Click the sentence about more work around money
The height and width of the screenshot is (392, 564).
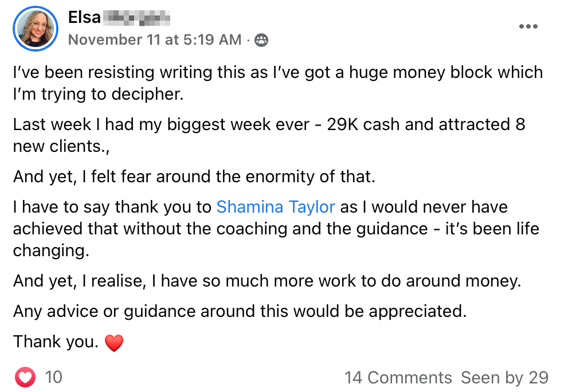coord(267,281)
